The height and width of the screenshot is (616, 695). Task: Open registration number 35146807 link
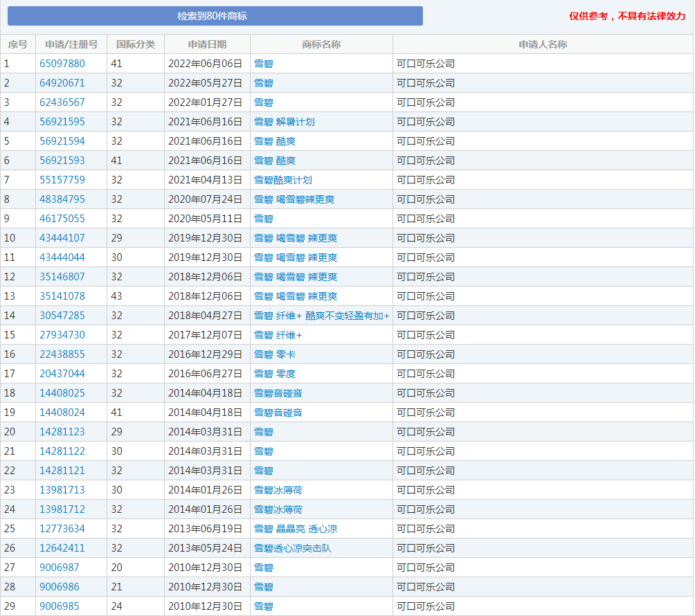click(62, 277)
